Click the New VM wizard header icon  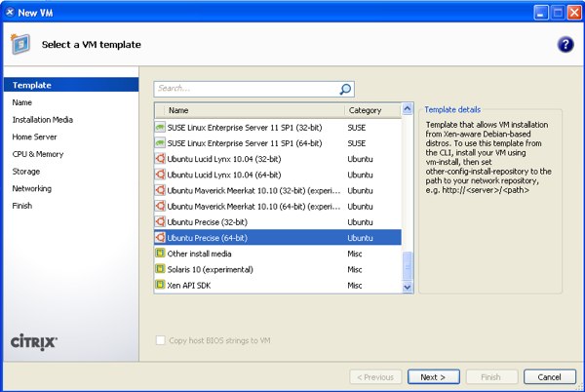tap(20, 44)
